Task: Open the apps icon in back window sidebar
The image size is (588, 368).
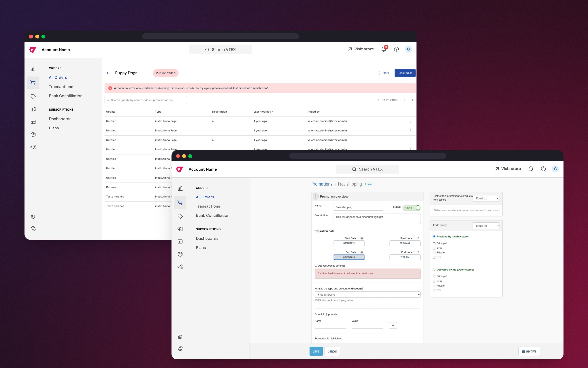Action: tap(33, 217)
